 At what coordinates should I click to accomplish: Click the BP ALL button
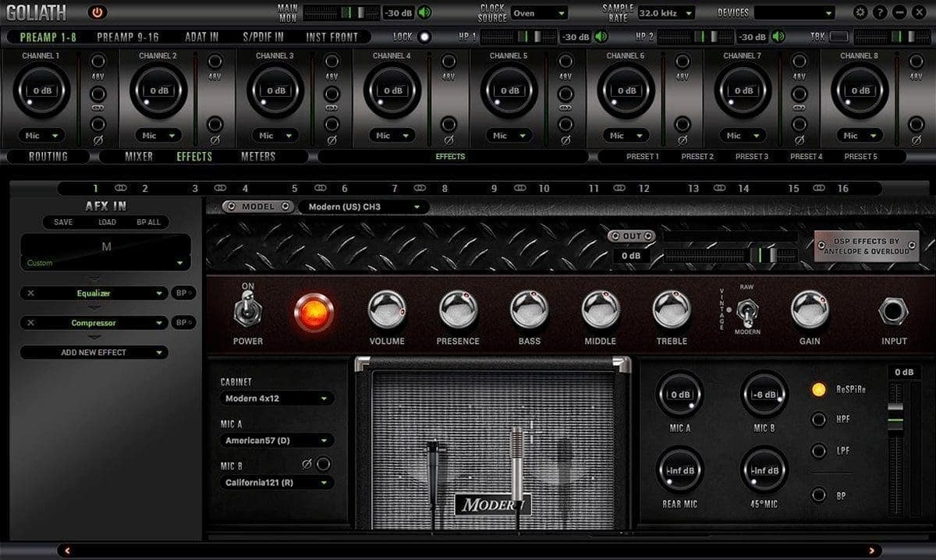point(148,222)
